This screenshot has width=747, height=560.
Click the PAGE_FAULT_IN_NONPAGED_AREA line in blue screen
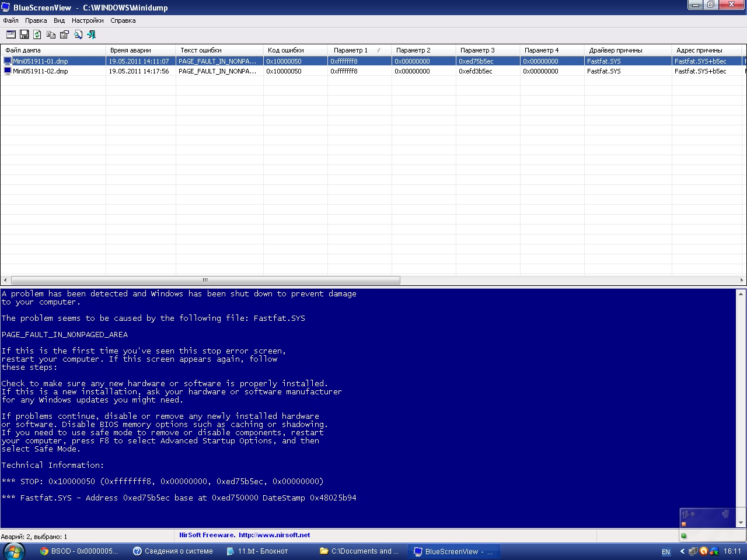(x=65, y=334)
